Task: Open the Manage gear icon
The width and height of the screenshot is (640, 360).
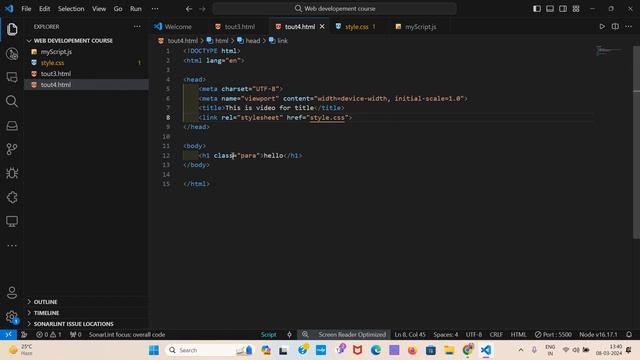Action: [12, 317]
